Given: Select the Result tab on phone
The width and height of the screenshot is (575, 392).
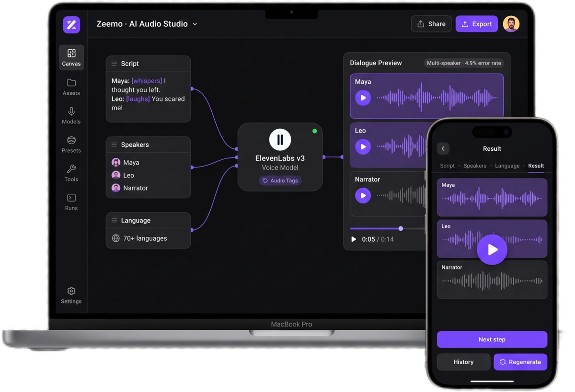Looking at the screenshot, I should tap(536, 166).
